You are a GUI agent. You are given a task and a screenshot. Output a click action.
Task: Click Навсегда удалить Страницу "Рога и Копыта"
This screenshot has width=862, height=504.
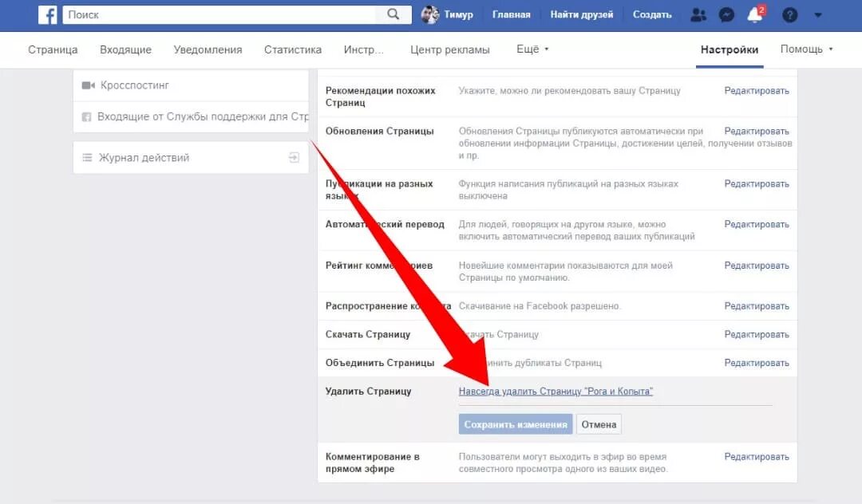pos(556,392)
